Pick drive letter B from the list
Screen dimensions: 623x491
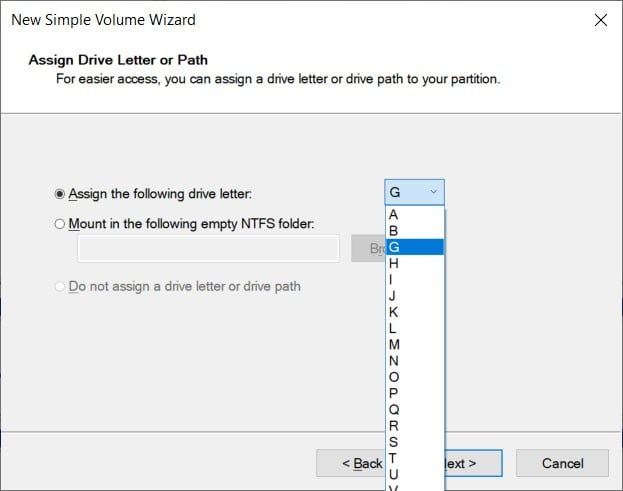point(394,231)
